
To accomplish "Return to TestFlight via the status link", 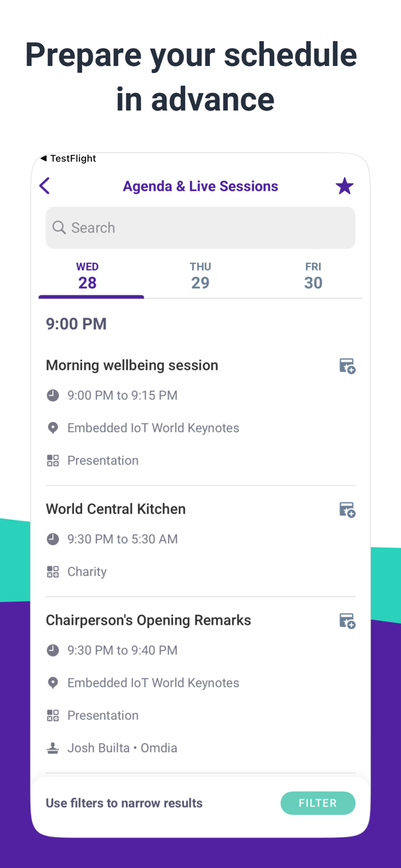I will 68,158.
